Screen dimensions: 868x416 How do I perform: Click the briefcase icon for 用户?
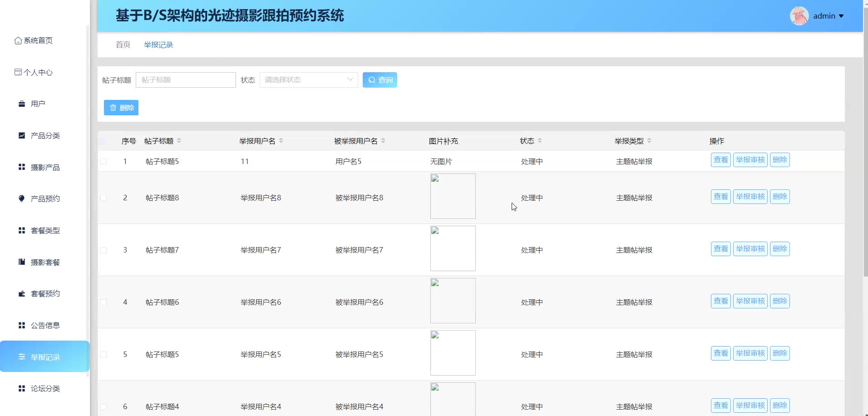[21, 104]
